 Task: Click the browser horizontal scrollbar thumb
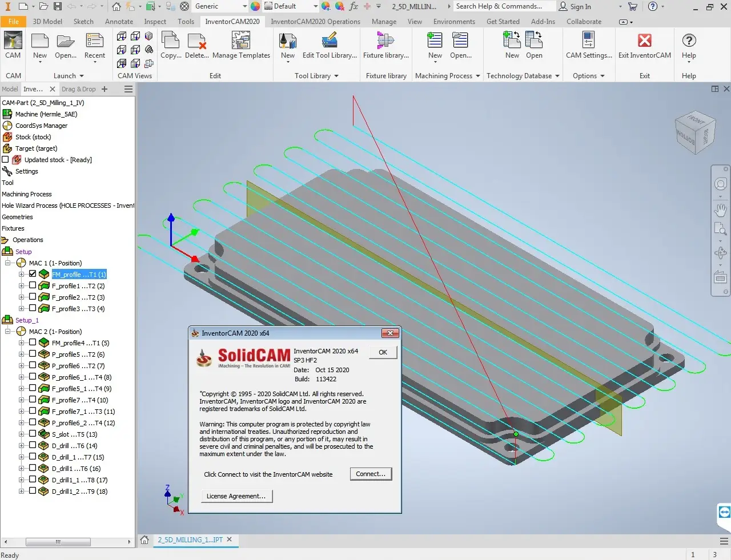[58, 542]
